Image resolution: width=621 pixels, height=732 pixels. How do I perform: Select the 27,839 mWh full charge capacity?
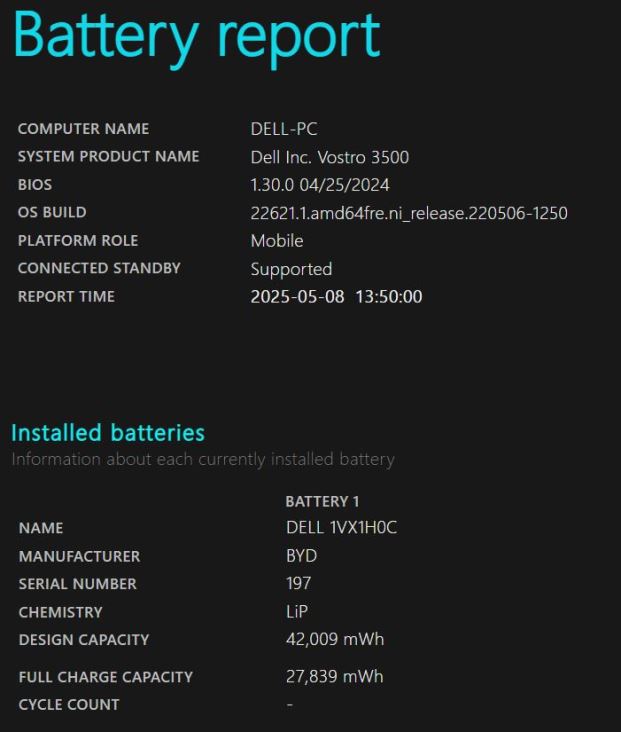334,676
